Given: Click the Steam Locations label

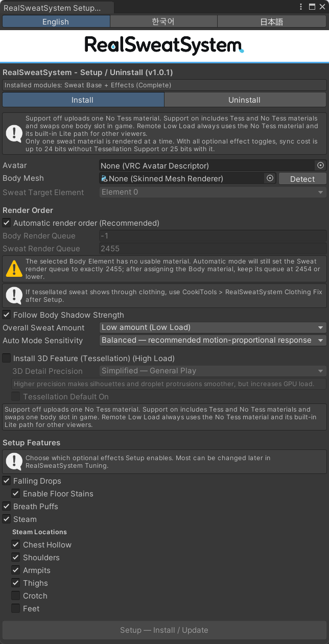Looking at the screenshot, I should point(39,532).
